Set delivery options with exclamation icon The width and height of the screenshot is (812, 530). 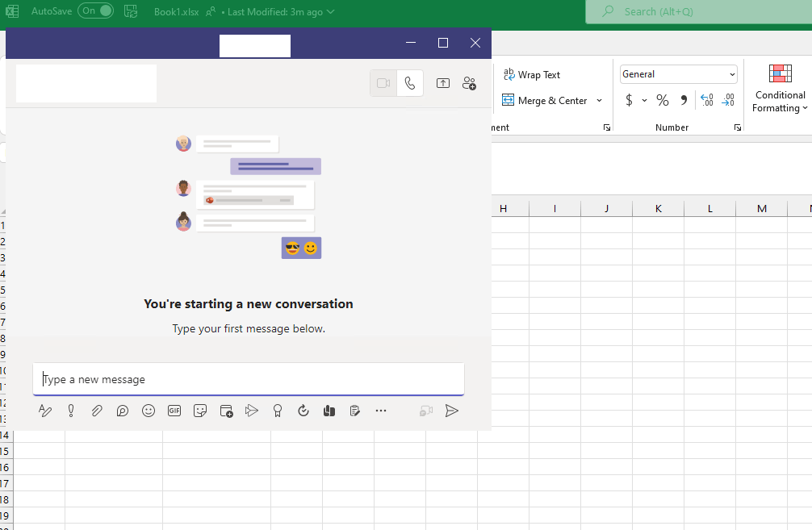71,411
